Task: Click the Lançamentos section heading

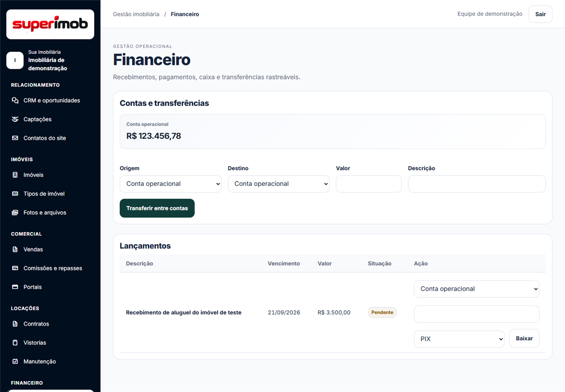Action: (x=145, y=246)
